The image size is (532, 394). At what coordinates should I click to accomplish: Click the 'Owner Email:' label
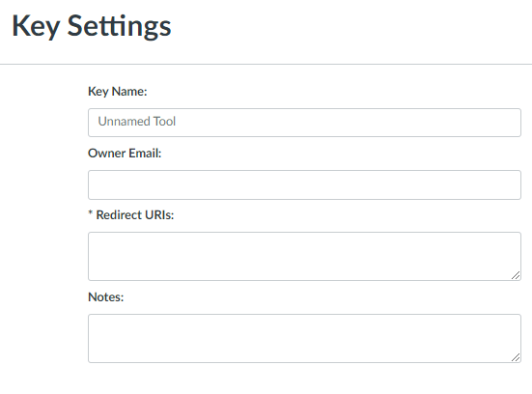point(125,153)
